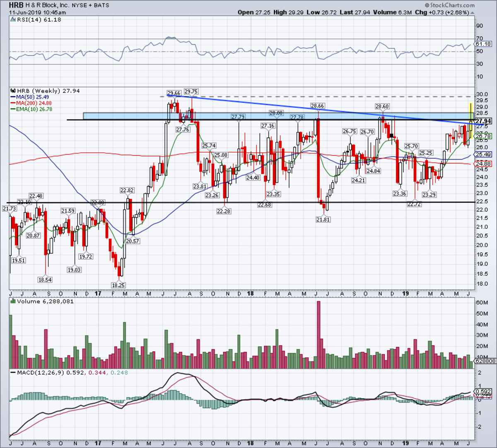Click the 22.72 low price label
Image resolution: width=497 pixels, height=448 pixels.
[414, 204]
